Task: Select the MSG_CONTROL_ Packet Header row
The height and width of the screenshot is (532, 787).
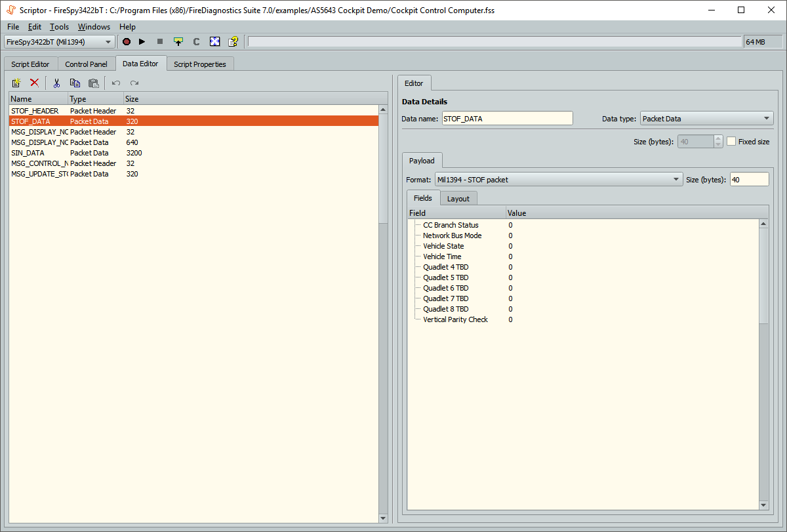Action: pyautogui.click(x=193, y=163)
